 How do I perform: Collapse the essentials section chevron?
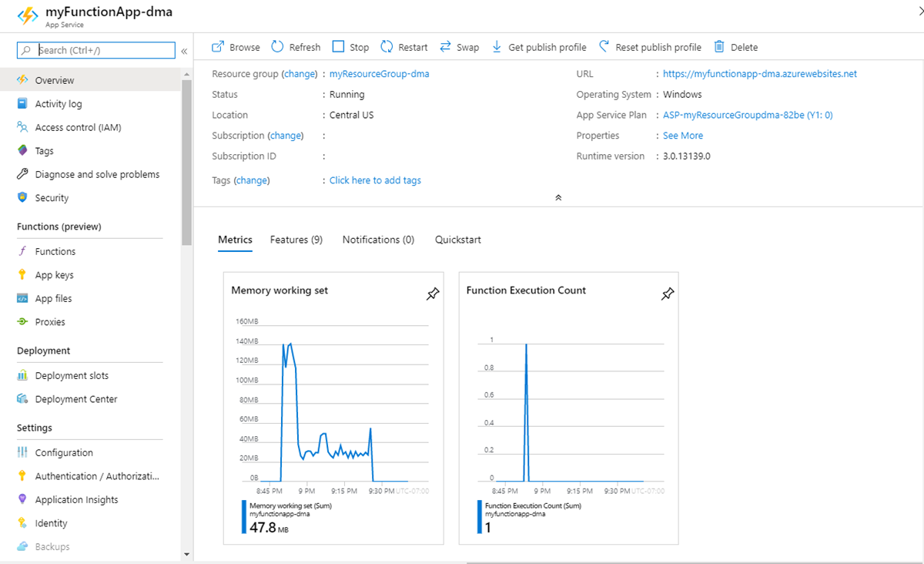(558, 198)
